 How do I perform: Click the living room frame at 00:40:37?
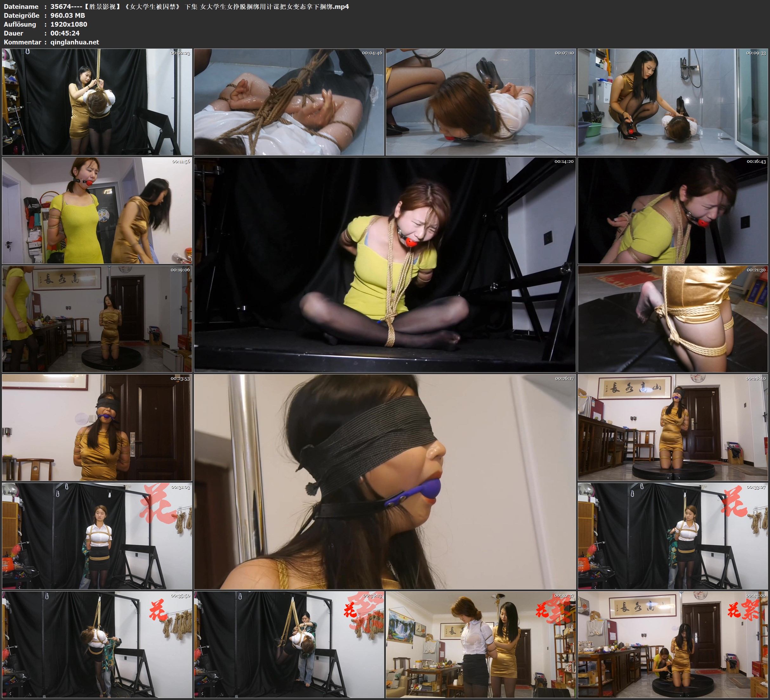(x=480, y=644)
